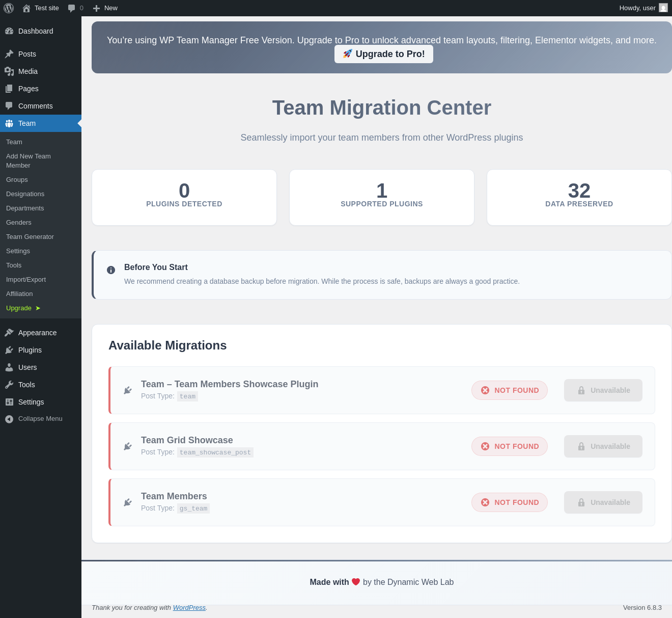Screen dimensions: 672x618
Task: Click the Data Preserved stat card
Action: (x=579, y=197)
